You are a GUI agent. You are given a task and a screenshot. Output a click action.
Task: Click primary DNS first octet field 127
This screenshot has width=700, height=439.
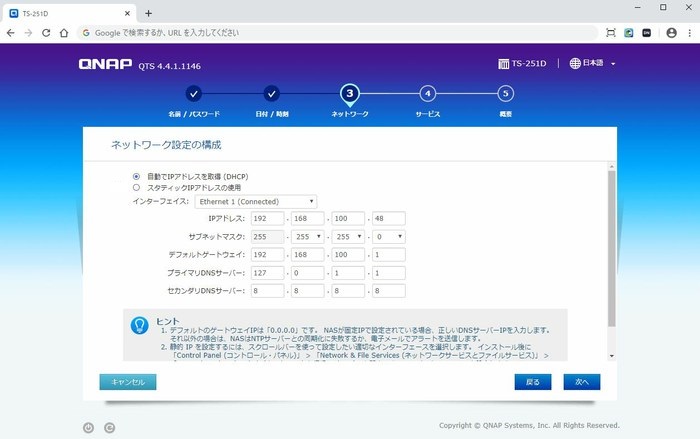[x=267, y=273]
